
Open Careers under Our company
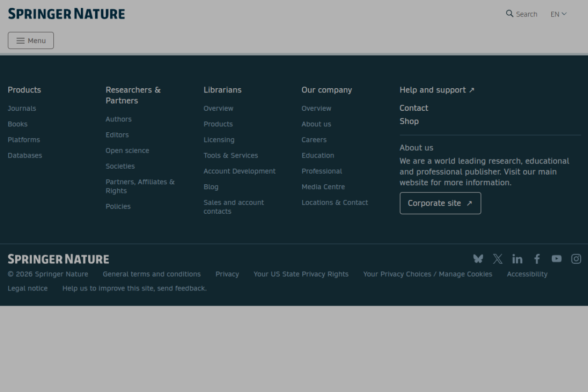click(314, 140)
